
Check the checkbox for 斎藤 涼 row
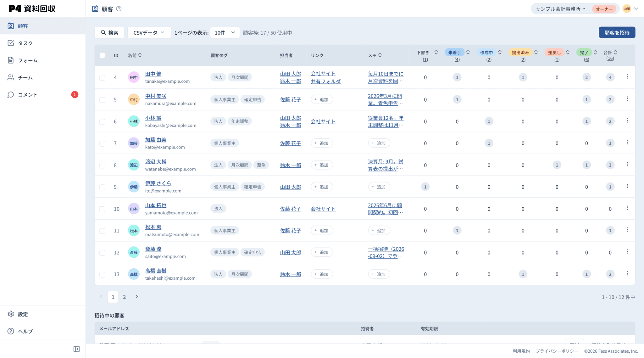103,253
